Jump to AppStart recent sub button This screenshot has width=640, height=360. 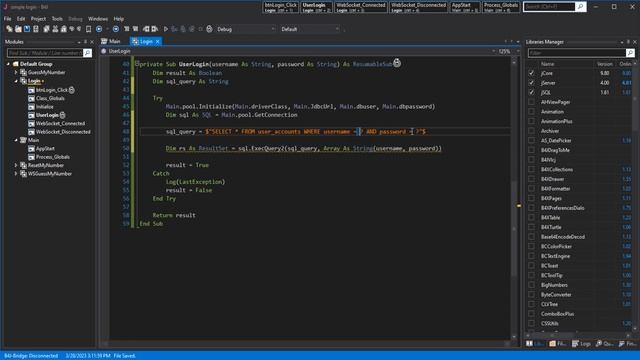(465, 7)
